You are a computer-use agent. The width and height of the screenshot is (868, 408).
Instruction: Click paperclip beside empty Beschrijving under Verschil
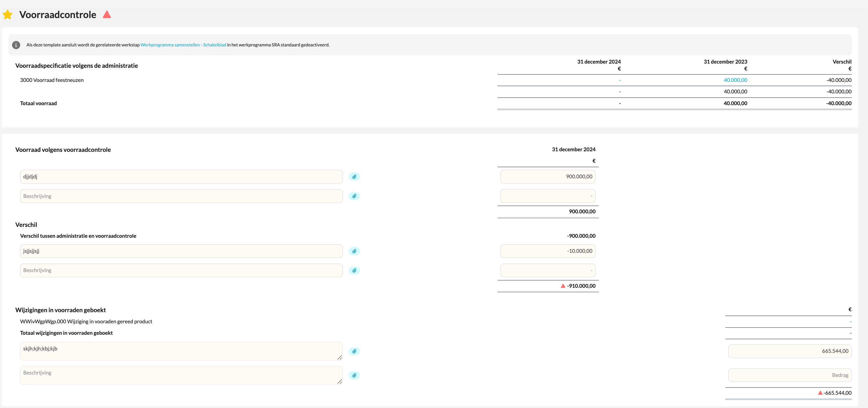354,270
